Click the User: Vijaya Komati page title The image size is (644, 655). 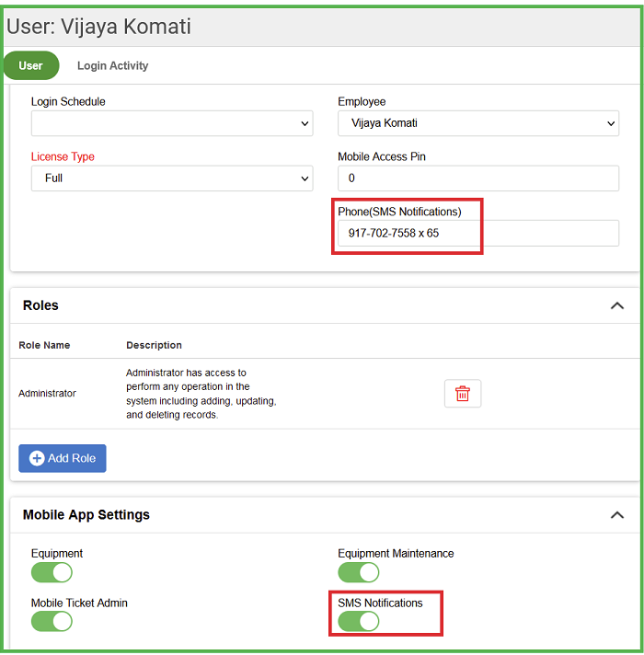(99, 27)
